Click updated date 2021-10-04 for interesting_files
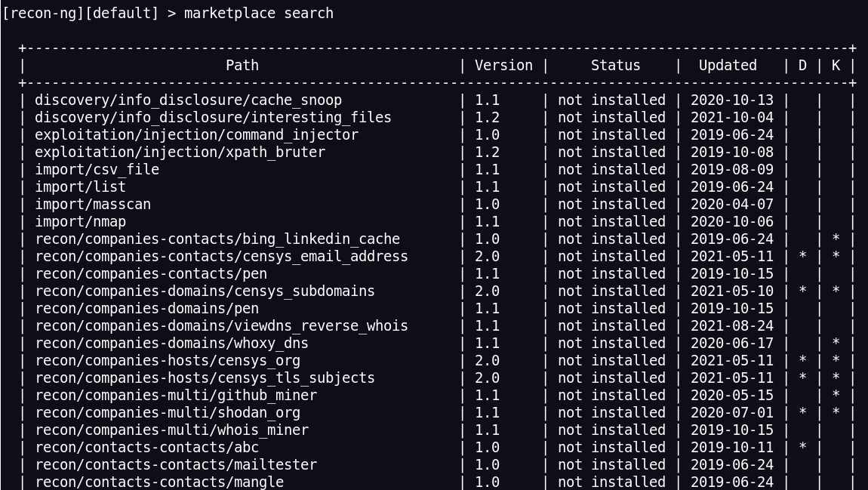Viewport: 868px width, 490px height. coord(732,117)
